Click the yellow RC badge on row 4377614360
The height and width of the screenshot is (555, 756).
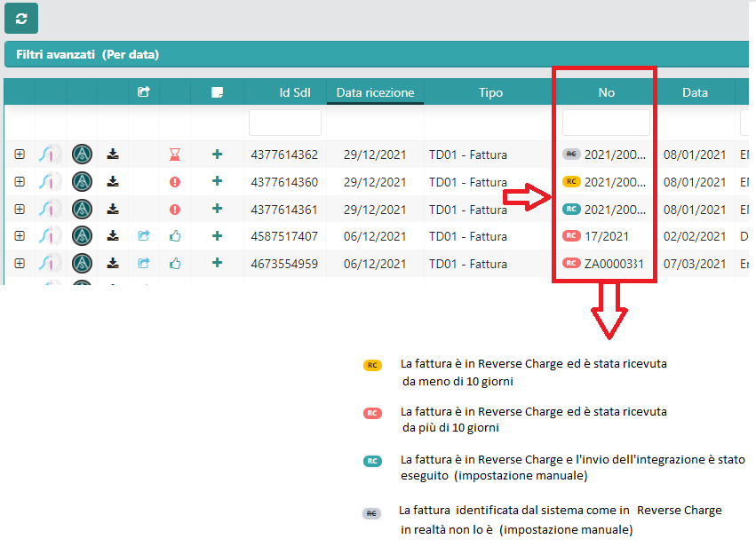pyautogui.click(x=571, y=182)
